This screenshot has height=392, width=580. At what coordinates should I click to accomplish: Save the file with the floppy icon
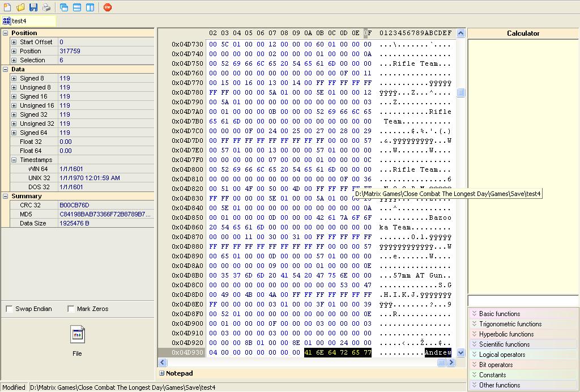[x=33, y=7]
